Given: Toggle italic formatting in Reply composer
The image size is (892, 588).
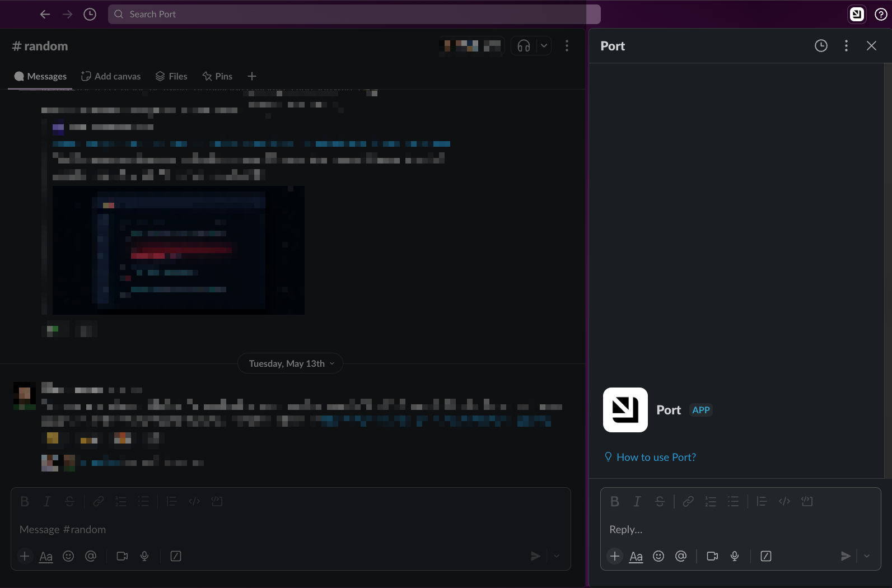Looking at the screenshot, I should point(637,501).
